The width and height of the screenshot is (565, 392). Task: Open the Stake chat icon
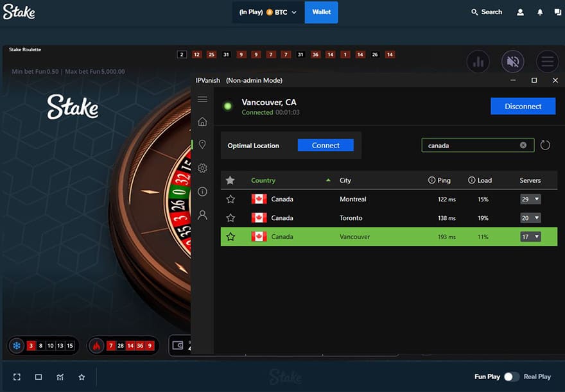pyautogui.click(x=558, y=12)
